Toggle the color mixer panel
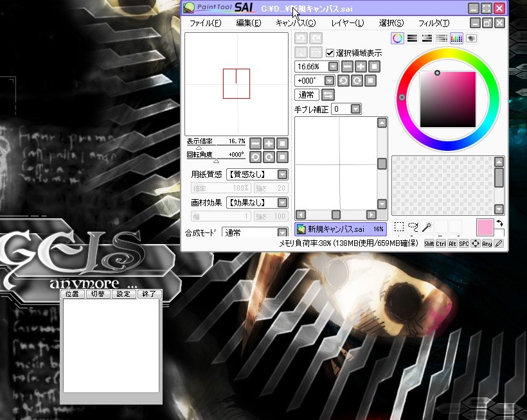 [x=442, y=39]
